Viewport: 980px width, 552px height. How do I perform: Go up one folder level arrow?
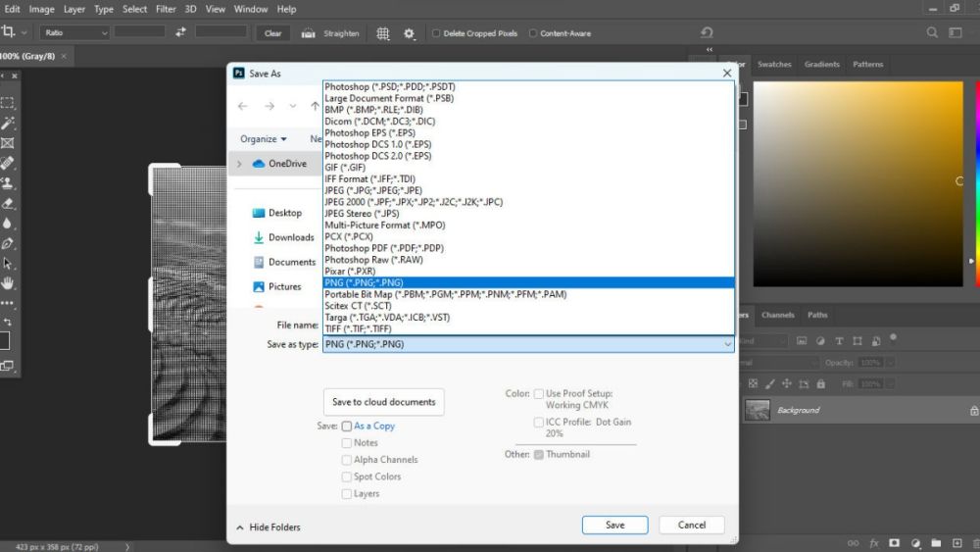point(315,106)
